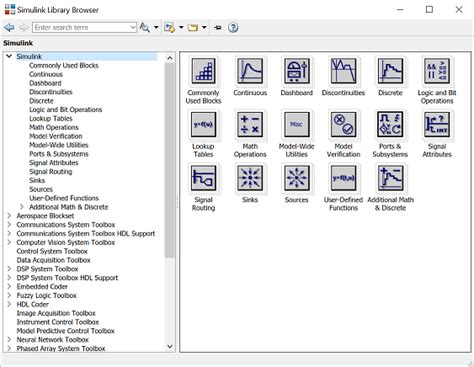The image size is (474, 367).
Task: Click the pin stay-on-top icon
Action: [x=218, y=28]
